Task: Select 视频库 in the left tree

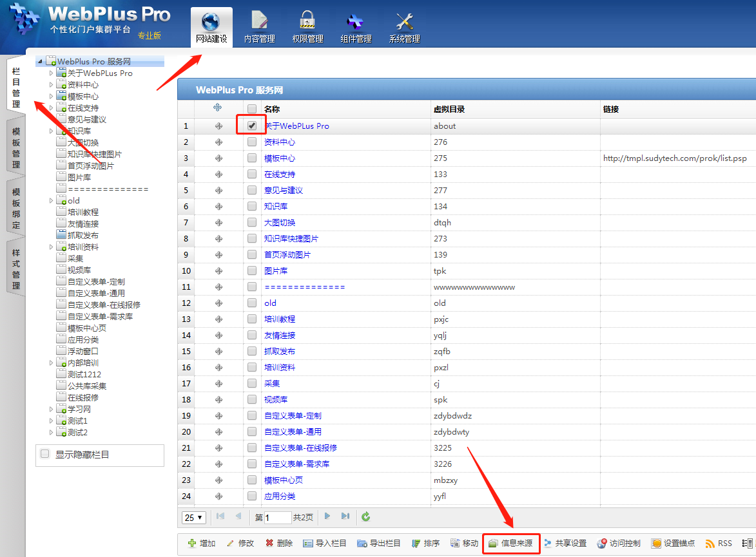Action: click(x=79, y=270)
